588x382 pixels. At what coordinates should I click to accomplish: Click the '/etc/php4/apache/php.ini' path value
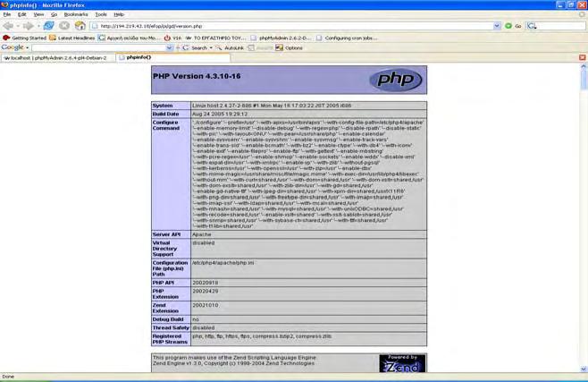223,263
